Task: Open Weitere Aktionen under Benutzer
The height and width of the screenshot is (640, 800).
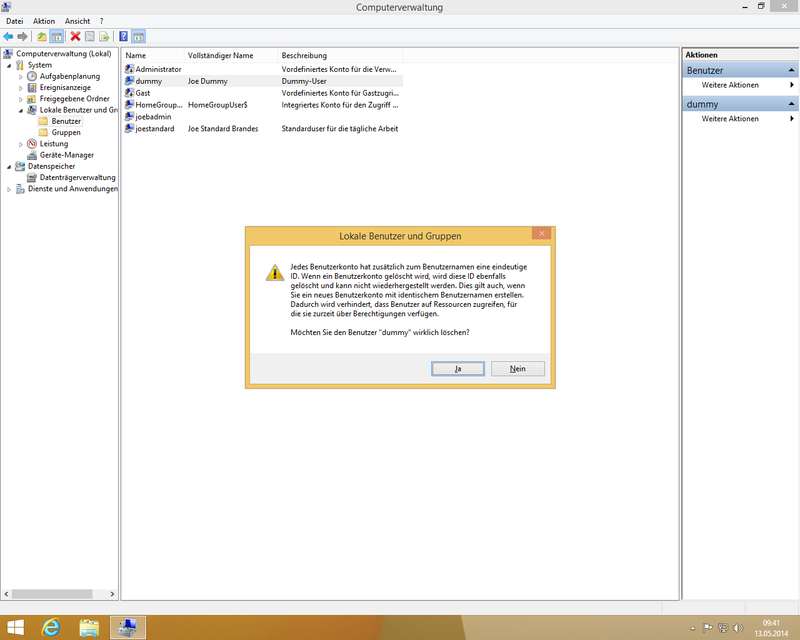Action: click(x=730, y=85)
